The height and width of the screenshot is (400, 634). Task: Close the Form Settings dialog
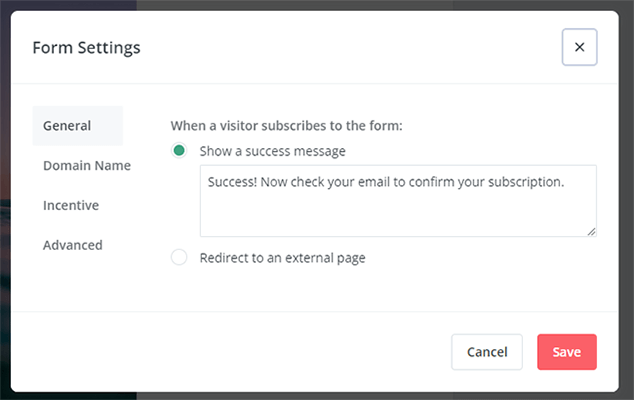tap(580, 47)
